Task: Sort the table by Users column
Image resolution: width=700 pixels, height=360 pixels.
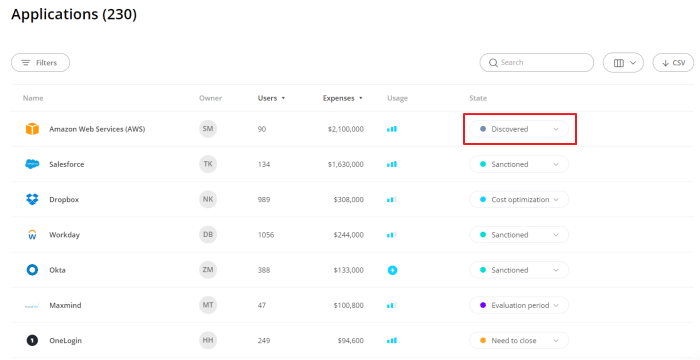Action: pyautogui.click(x=271, y=98)
